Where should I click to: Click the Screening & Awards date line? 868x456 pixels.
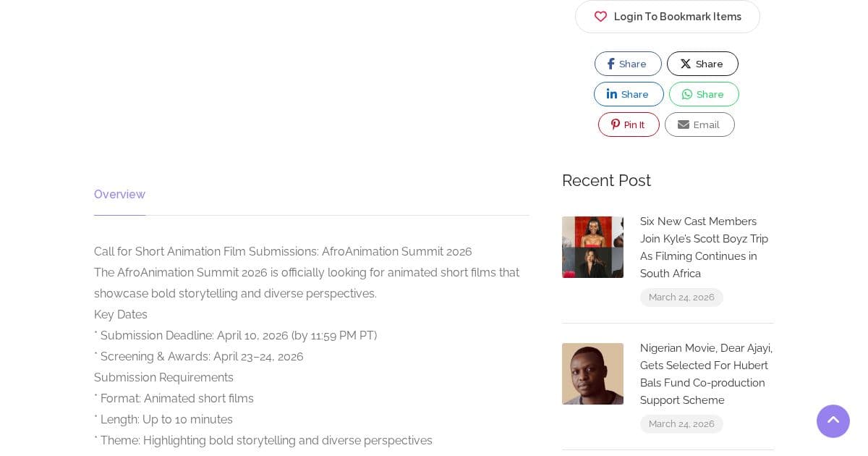click(199, 356)
